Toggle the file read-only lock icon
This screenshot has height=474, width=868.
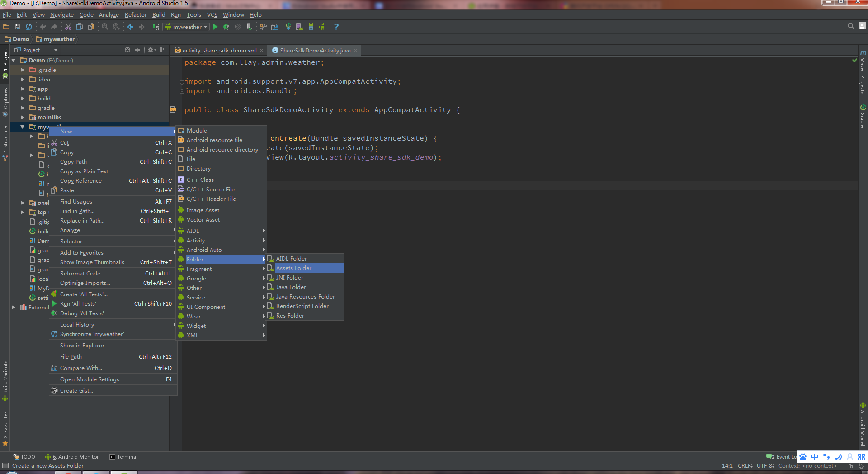click(851, 466)
